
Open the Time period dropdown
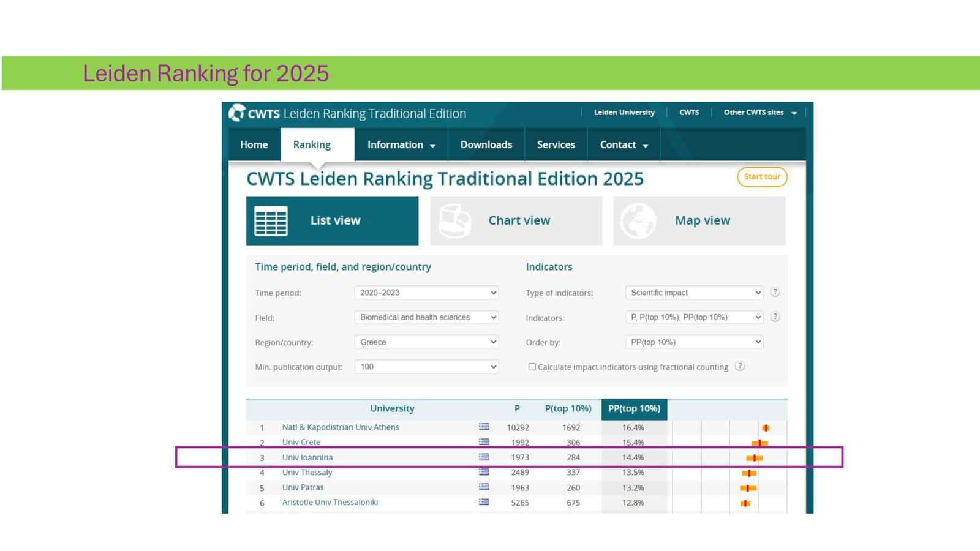pos(426,293)
